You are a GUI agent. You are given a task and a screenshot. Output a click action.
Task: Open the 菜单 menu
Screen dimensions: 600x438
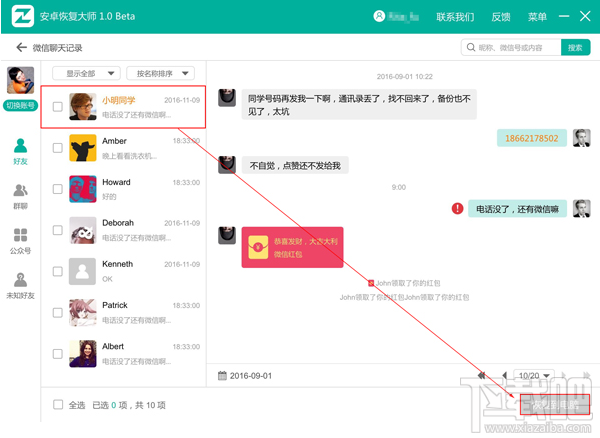click(537, 16)
